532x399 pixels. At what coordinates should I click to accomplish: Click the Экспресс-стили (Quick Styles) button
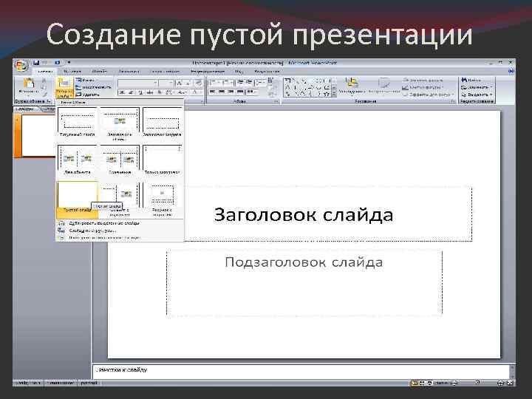click(383, 86)
